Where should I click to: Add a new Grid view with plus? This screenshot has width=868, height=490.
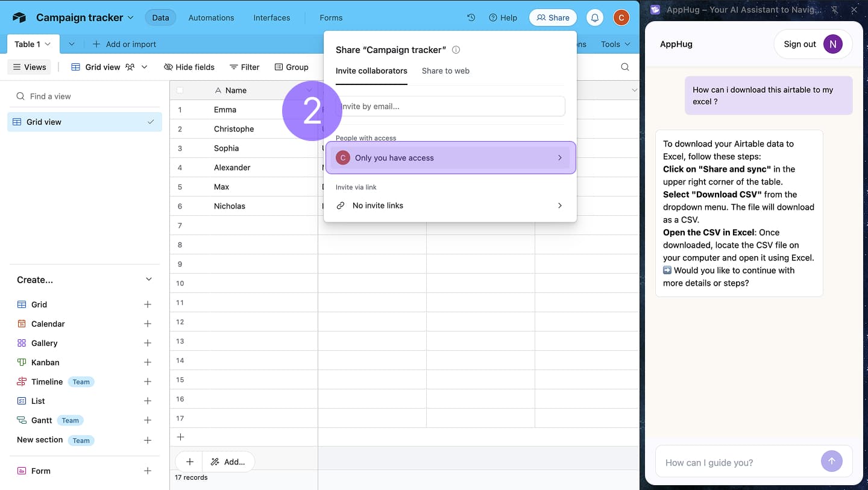click(x=148, y=304)
